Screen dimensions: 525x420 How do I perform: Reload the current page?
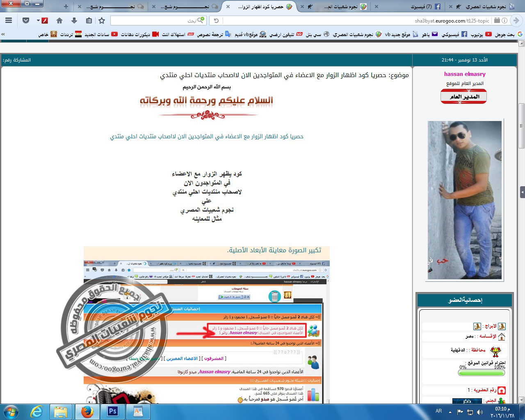pos(216,21)
